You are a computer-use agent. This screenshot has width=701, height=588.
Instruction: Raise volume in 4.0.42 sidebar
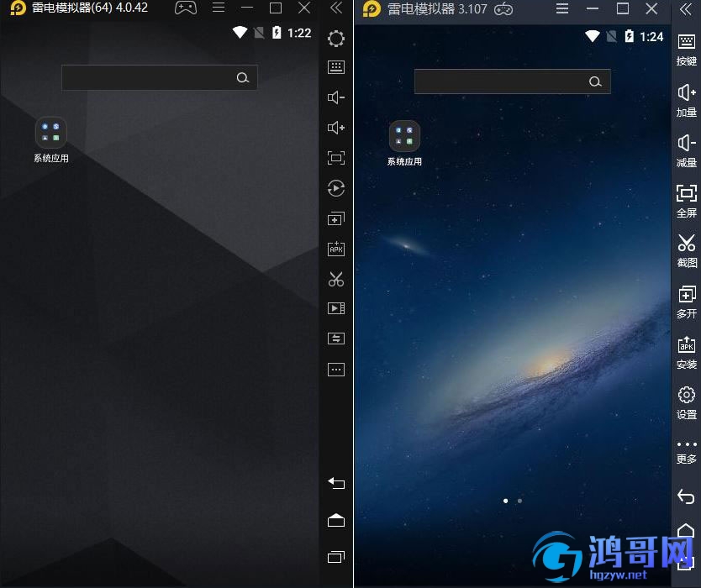click(336, 128)
